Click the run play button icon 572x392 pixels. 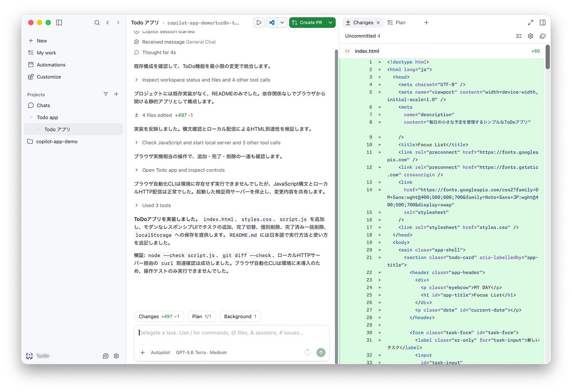[x=259, y=23]
